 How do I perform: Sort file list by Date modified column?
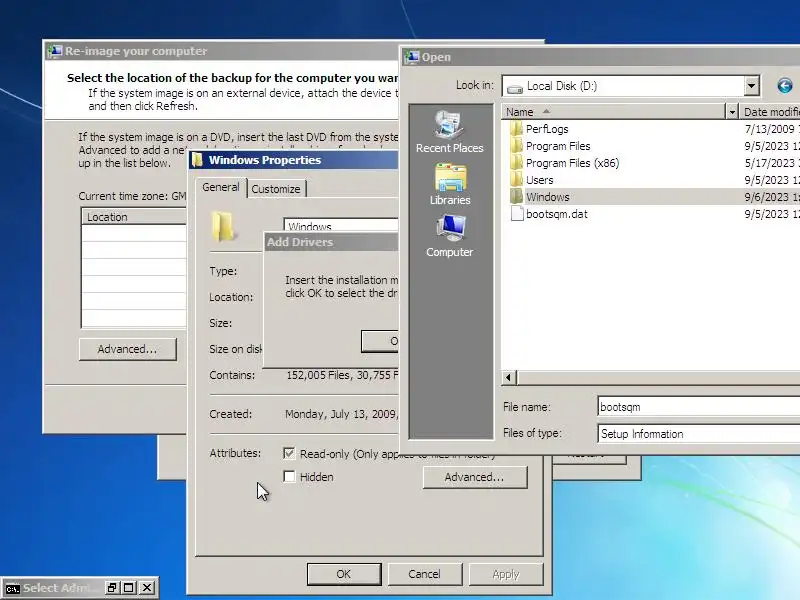tap(769, 112)
